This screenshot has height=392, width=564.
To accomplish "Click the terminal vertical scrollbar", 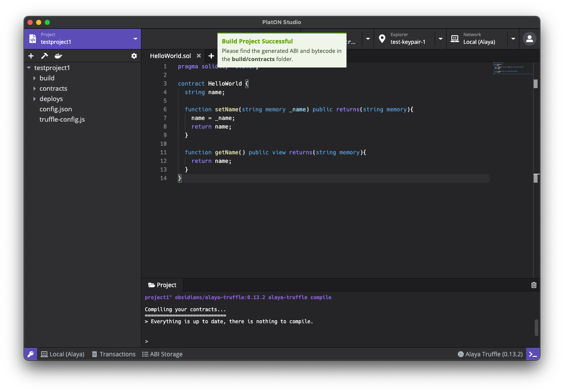I will click(x=536, y=328).
